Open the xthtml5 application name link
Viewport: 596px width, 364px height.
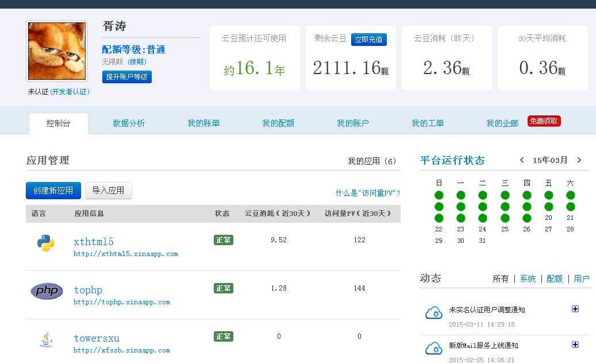pyautogui.click(x=94, y=242)
